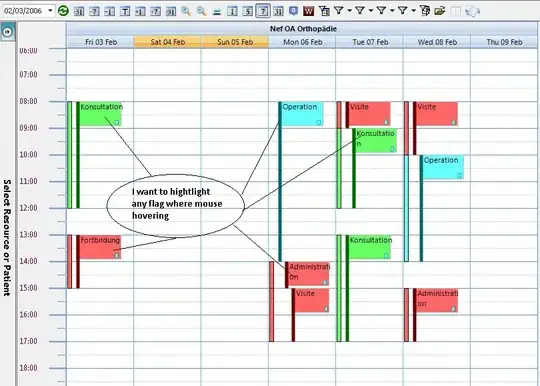
Task: Click Tuesday's 13:00 Konsultation flag
Action: click(370, 247)
